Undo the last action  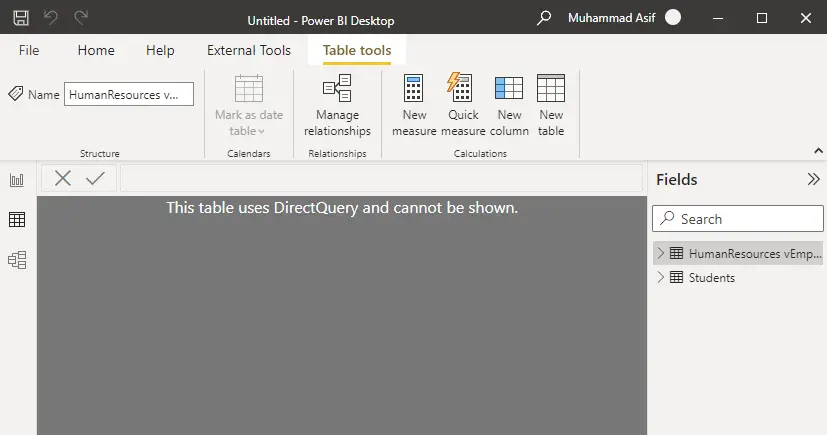coord(51,18)
